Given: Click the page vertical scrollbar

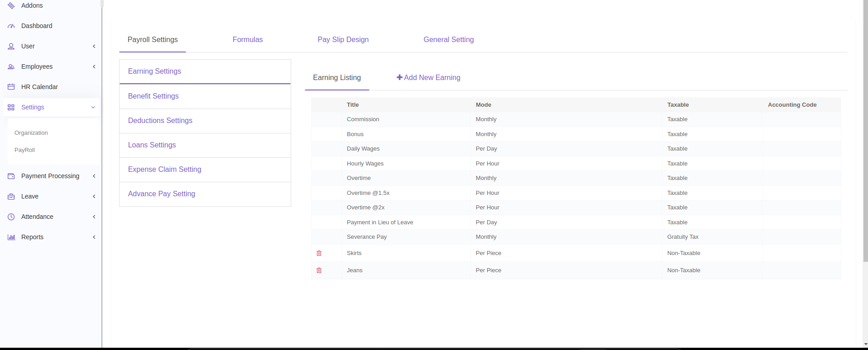Looking at the screenshot, I should [865, 136].
